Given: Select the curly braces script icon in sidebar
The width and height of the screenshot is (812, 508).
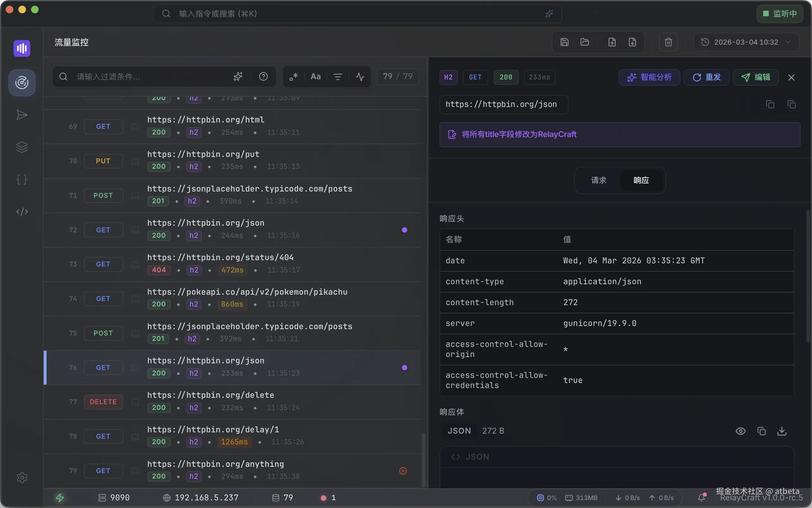Looking at the screenshot, I should coord(22,179).
